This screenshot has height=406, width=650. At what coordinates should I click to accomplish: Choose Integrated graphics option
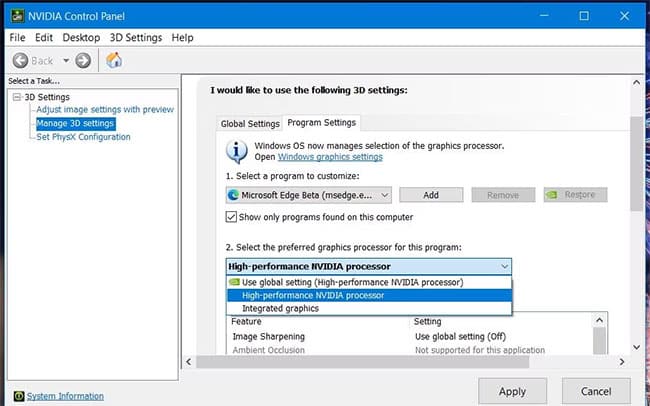click(369, 308)
